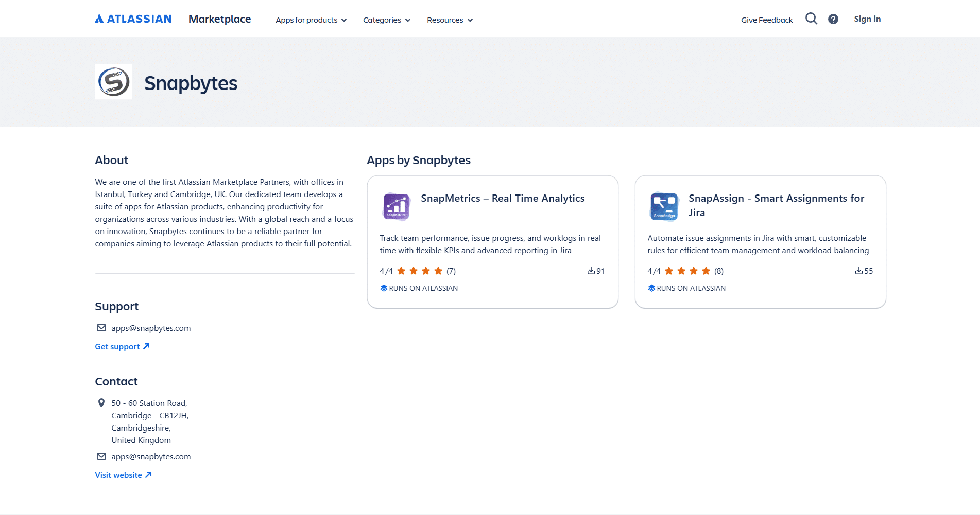Click SnapMetrics description text

tap(490, 244)
